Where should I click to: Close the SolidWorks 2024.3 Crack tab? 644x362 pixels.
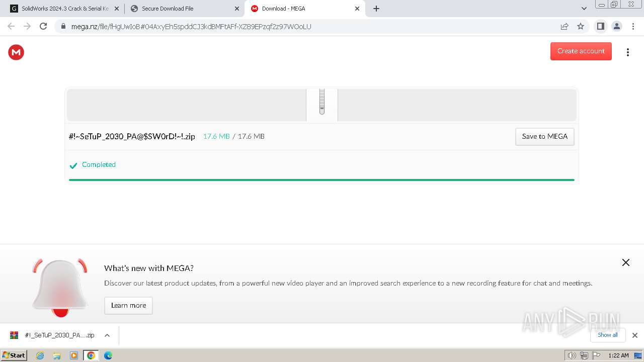click(x=116, y=9)
